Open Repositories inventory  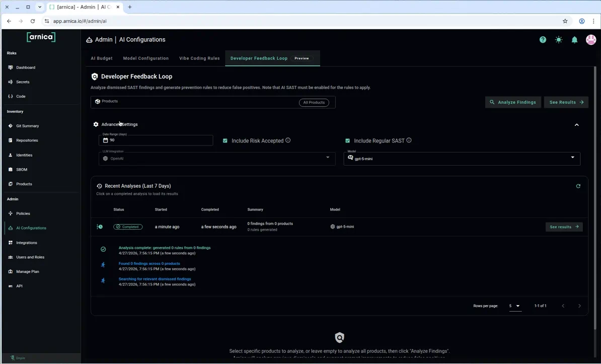pyautogui.click(x=27, y=140)
